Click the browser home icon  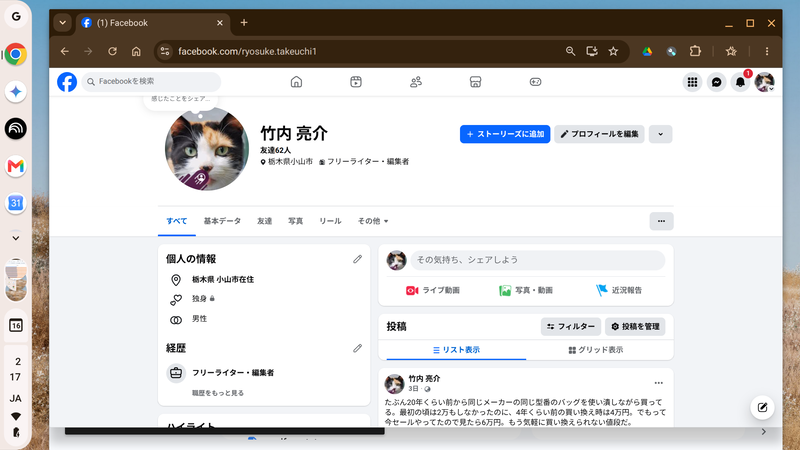click(x=136, y=52)
